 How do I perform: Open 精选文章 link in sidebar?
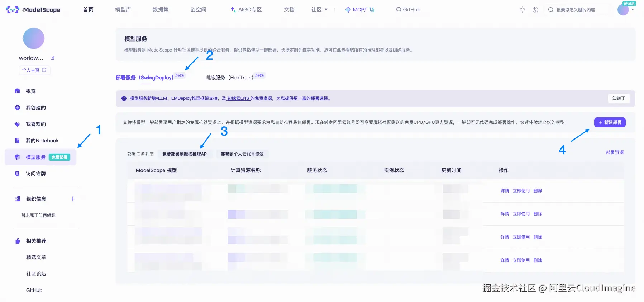click(36, 257)
